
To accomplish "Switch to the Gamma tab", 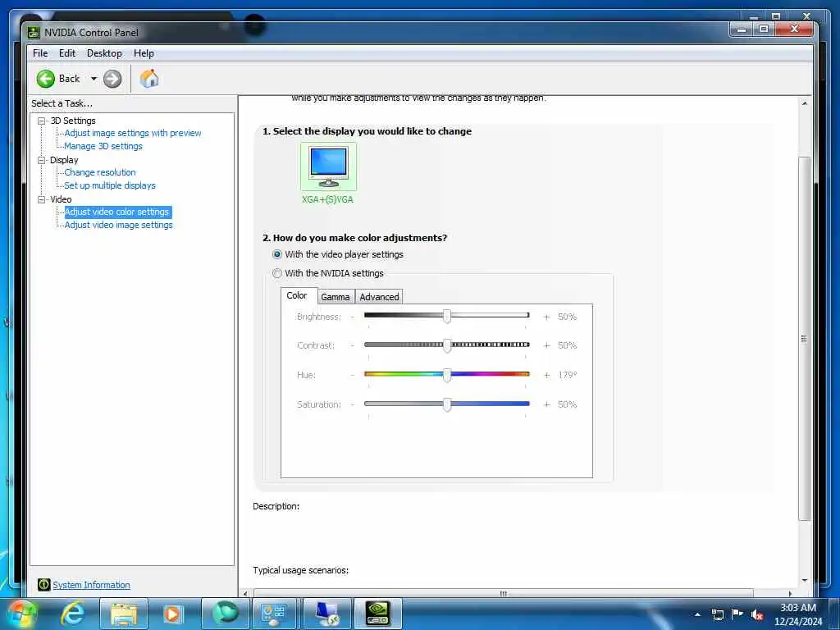I will [336, 297].
